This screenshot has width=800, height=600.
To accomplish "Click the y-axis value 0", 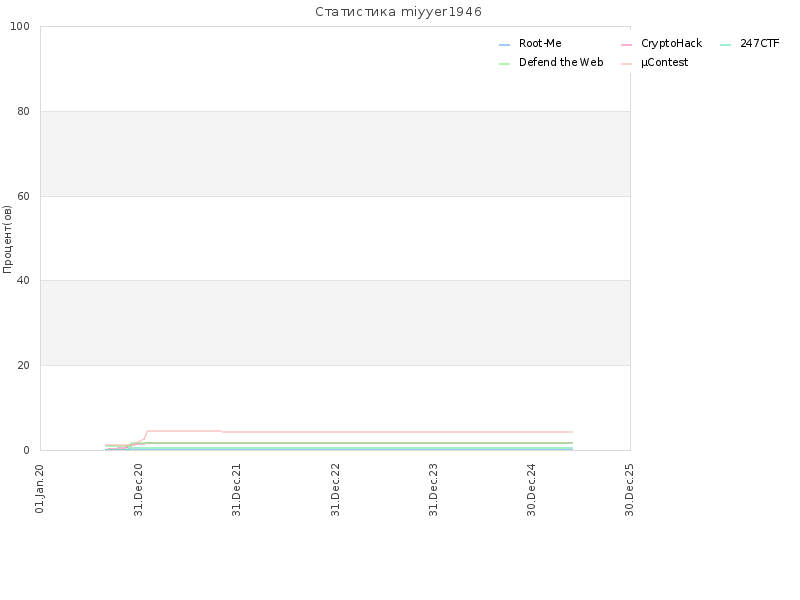I will point(26,450).
